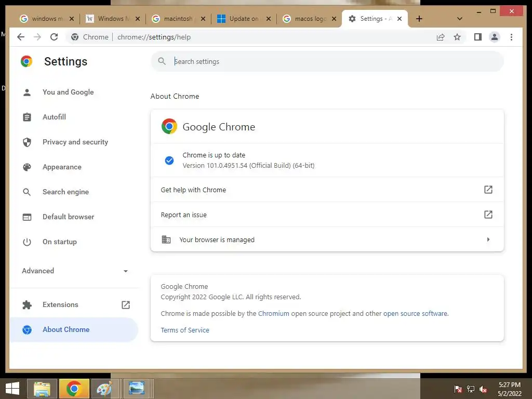Open You and Google settings

pyautogui.click(x=68, y=92)
